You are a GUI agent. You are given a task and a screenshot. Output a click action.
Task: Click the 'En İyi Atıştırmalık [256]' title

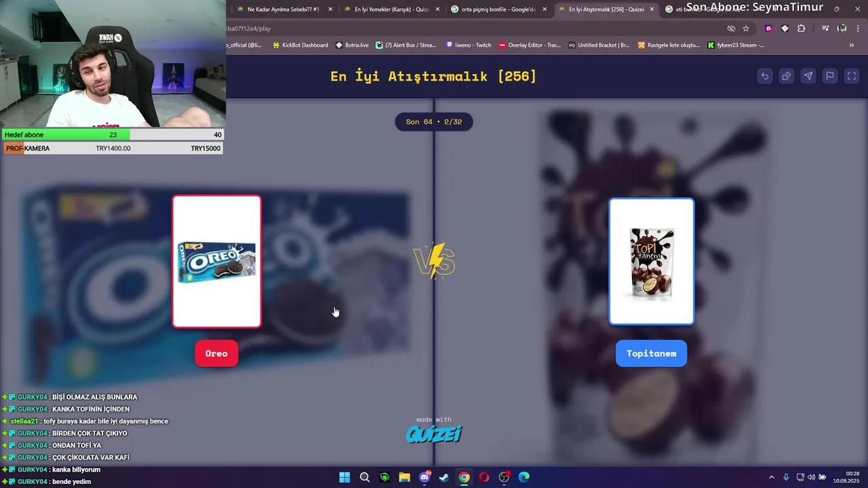pos(433,76)
